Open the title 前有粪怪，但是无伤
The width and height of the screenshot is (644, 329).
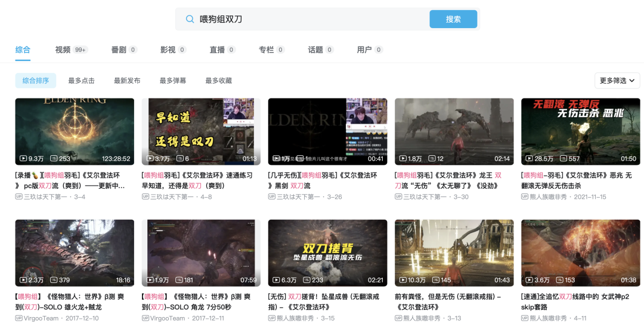tap(448, 302)
